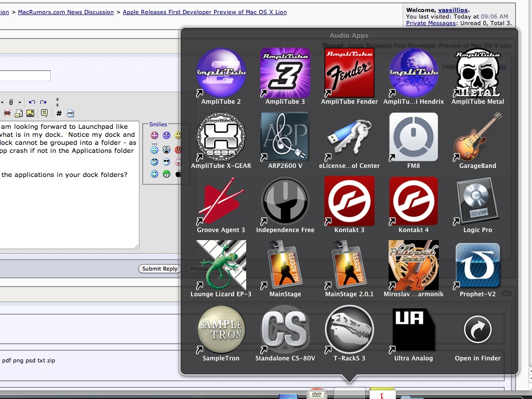The height and width of the screenshot is (399, 532).
Task: Click the envelope email-link toolbar icon
Action: point(19,113)
